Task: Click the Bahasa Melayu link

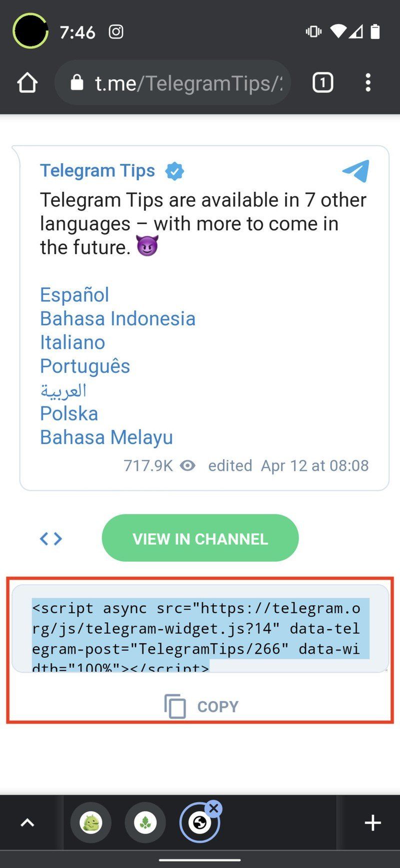Action: point(106,437)
